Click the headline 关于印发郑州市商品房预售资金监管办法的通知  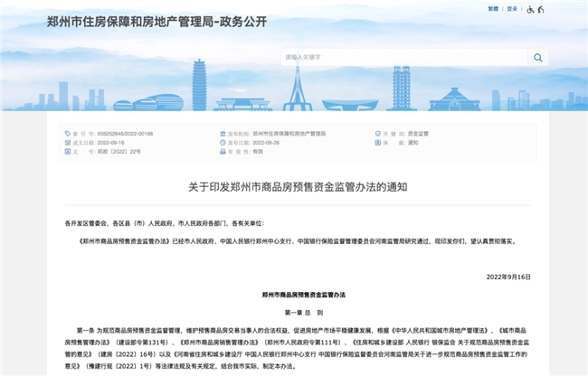(298, 187)
